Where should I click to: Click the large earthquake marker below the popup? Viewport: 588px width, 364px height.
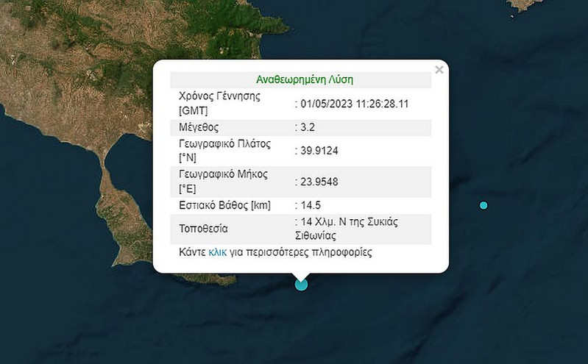pyautogui.click(x=301, y=284)
